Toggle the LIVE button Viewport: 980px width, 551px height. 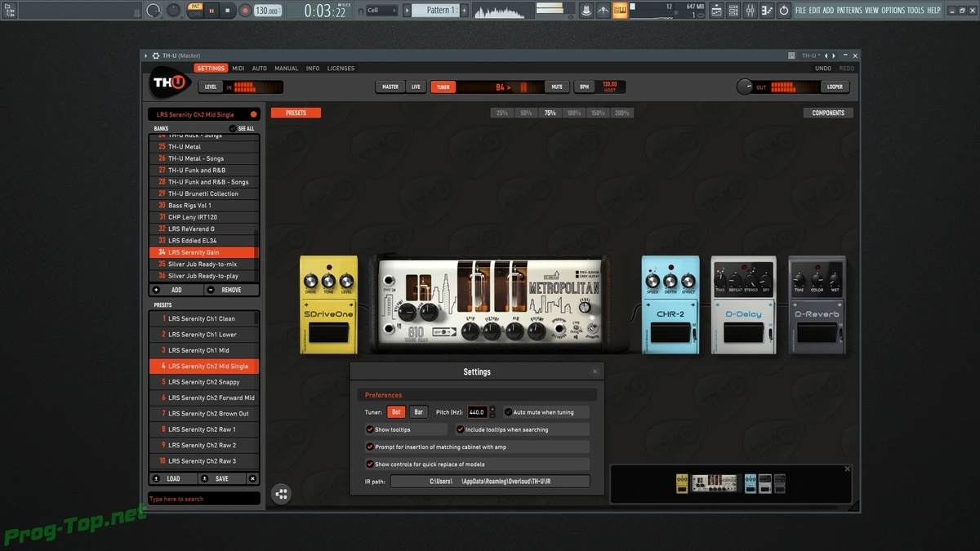[x=416, y=87]
